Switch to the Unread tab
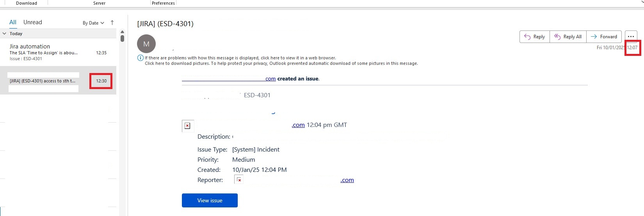Screen dimensions: 644x216 (33, 22)
